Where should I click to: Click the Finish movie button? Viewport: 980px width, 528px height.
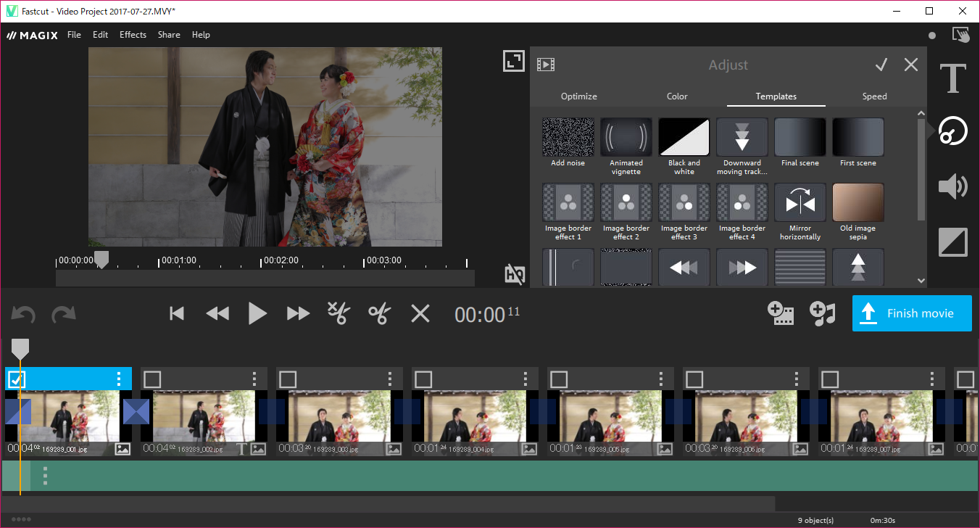[912, 313]
